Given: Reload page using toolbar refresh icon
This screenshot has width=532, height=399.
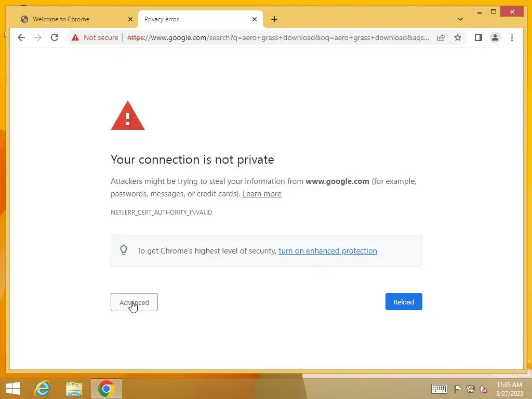Looking at the screenshot, I should click(x=55, y=37).
